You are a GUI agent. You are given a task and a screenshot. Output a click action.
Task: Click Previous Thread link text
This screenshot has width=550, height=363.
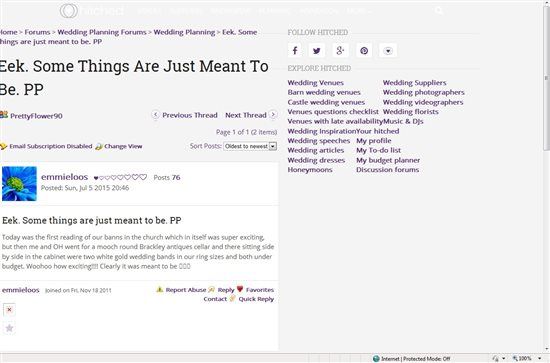click(190, 115)
